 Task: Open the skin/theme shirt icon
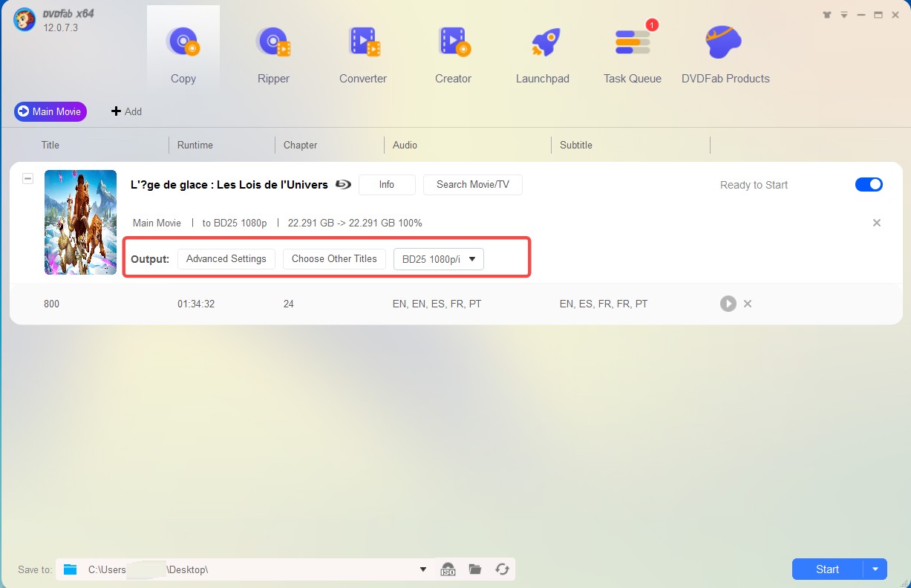click(x=828, y=15)
